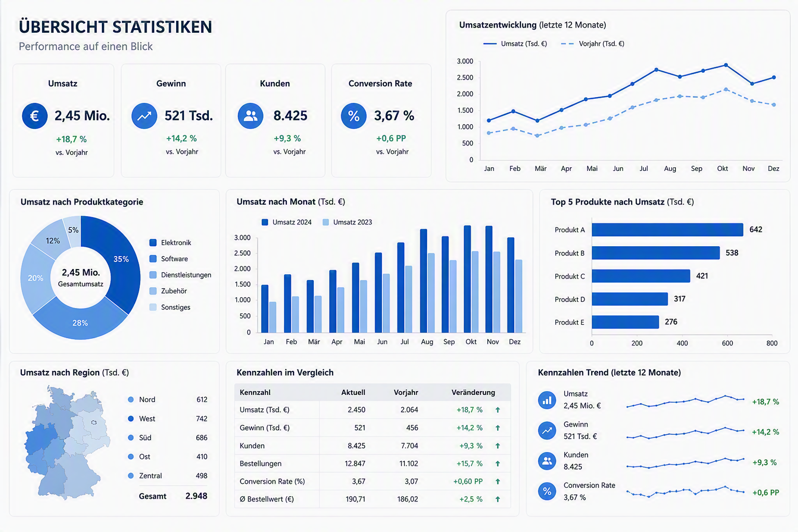
Task: Click the Gesamtumsatz label in the donut center
Action: pos(81,284)
